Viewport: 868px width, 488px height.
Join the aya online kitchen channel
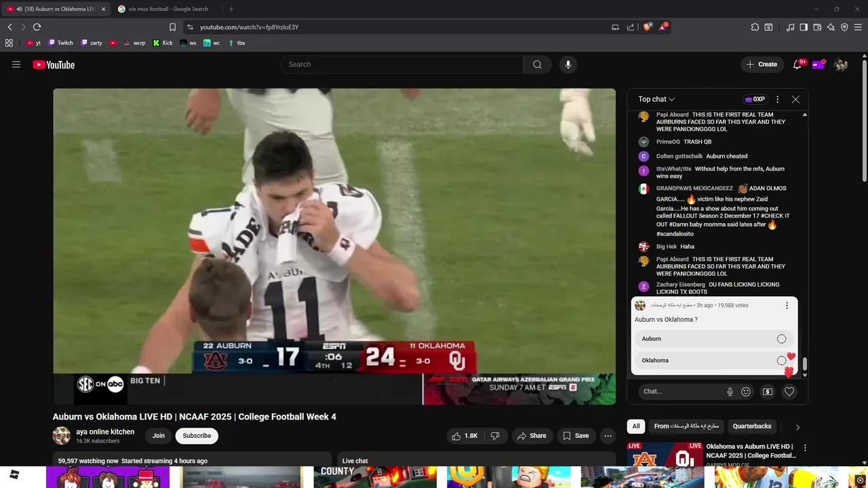[159, 436]
